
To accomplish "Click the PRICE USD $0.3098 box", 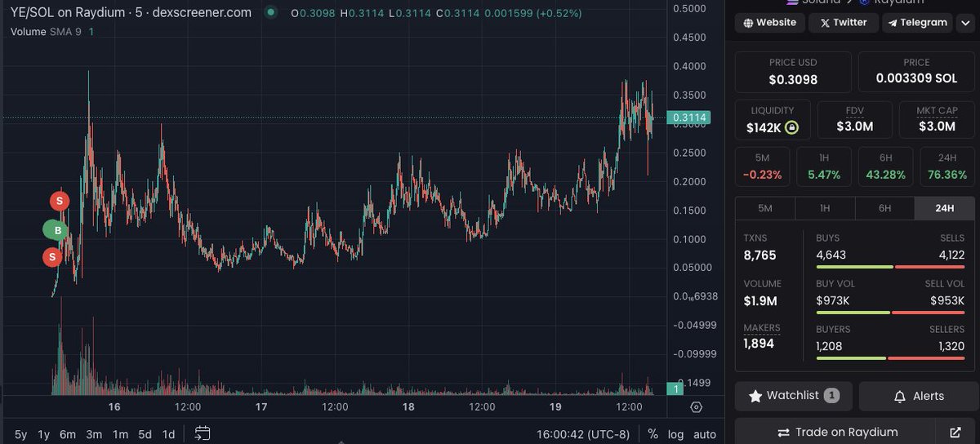I will (x=793, y=72).
